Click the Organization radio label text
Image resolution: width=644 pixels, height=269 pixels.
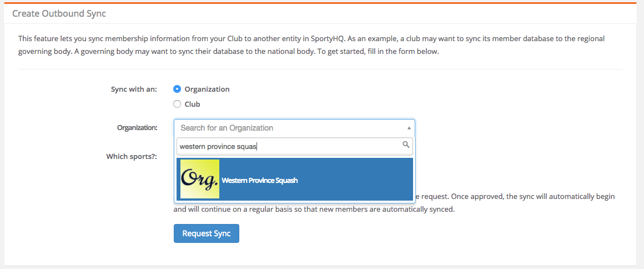coord(207,89)
